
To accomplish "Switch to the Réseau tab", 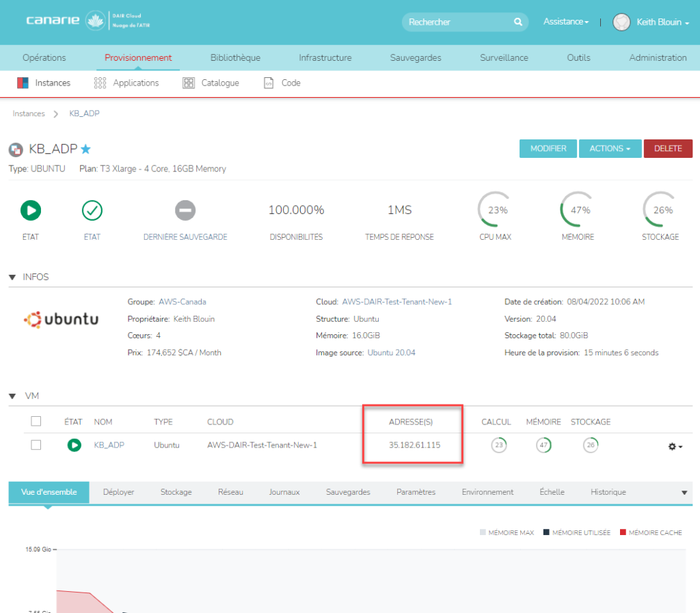I will click(230, 492).
